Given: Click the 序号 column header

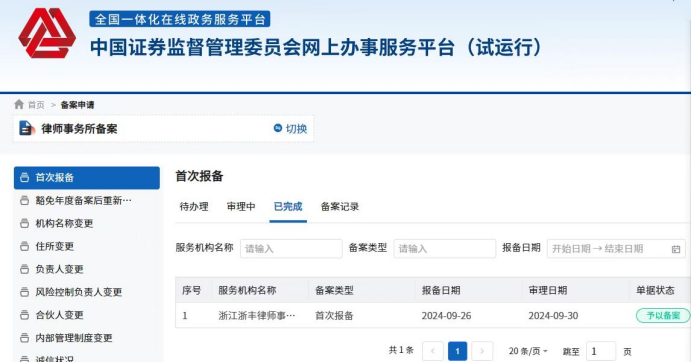Looking at the screenshot, I should coord(192,290).
